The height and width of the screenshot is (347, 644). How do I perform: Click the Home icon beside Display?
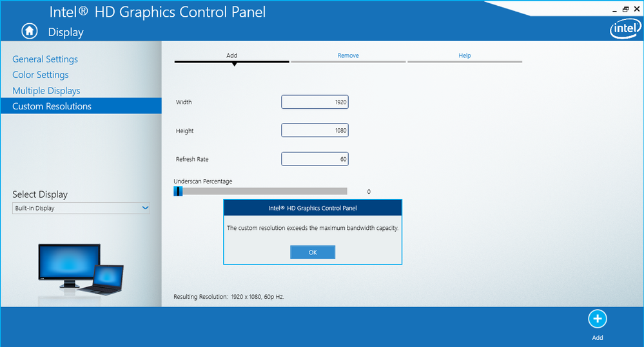click(29, 31)
